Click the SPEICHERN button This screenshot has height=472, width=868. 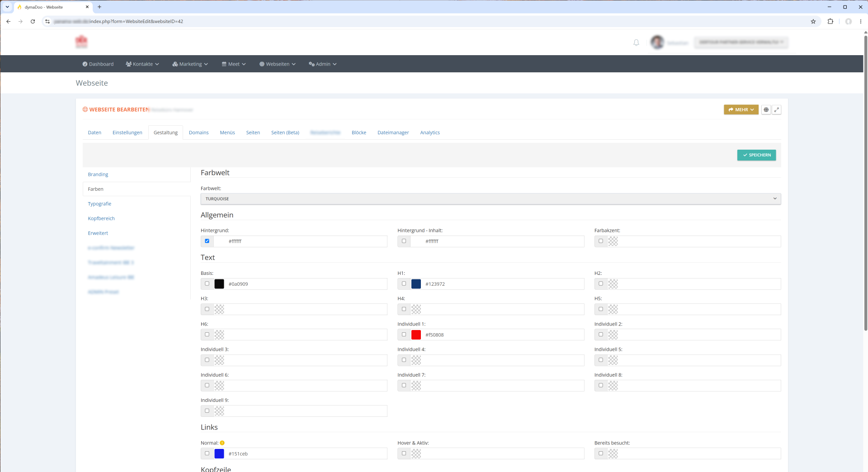coord(756,155)
